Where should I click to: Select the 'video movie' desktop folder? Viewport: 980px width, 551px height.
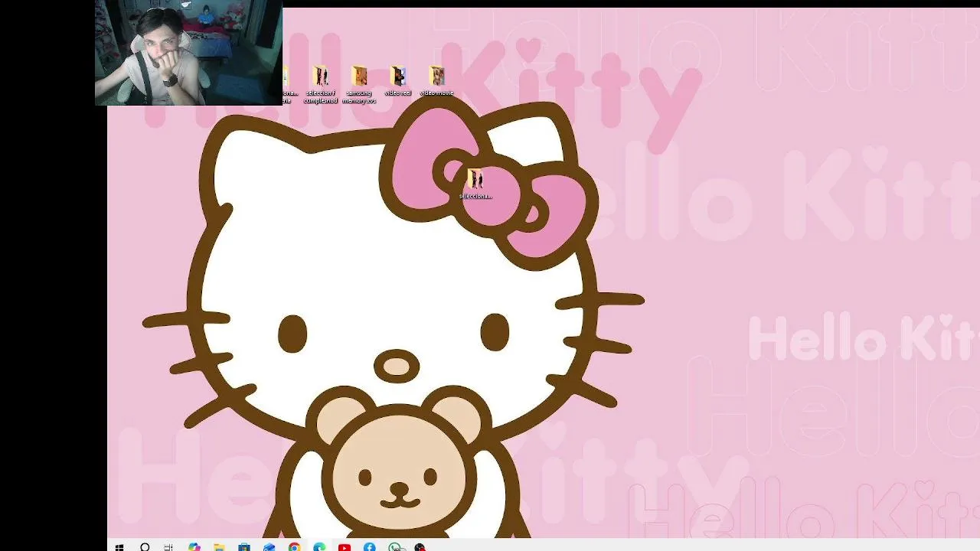pyautogui.click(x=437, y=81)
